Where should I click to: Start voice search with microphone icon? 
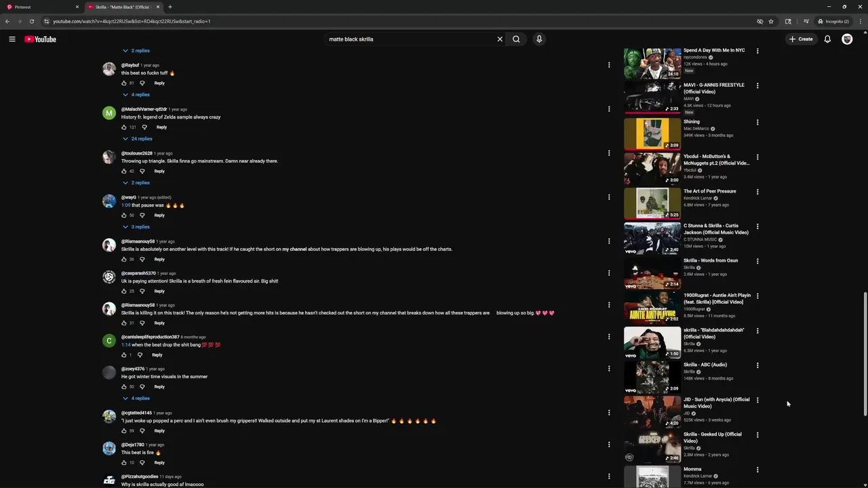coord(539,39)
